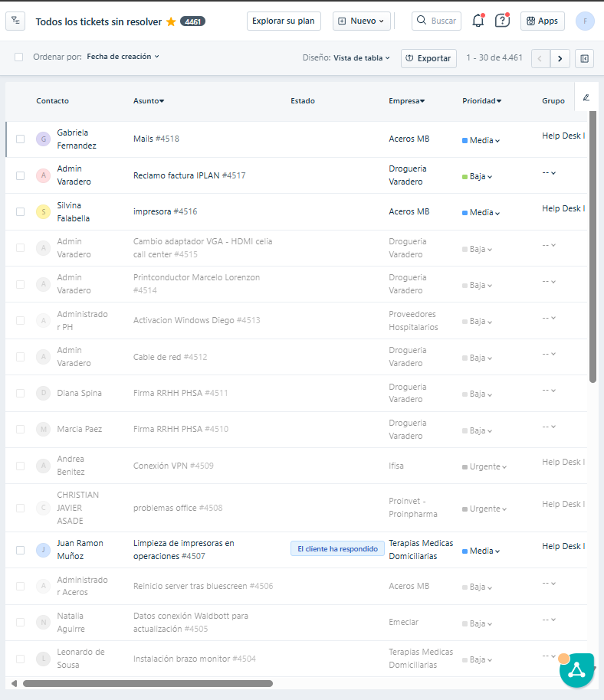Sort by the Empresa column header
This screenshot has width=604, height=700.
[406, 101]
